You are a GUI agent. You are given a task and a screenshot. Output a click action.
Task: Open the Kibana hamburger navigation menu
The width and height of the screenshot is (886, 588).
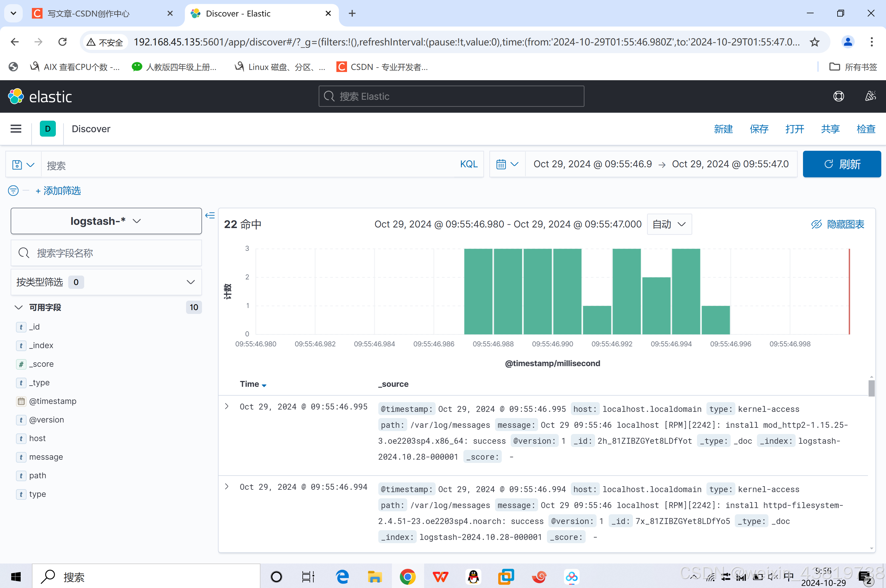point(16,129)
